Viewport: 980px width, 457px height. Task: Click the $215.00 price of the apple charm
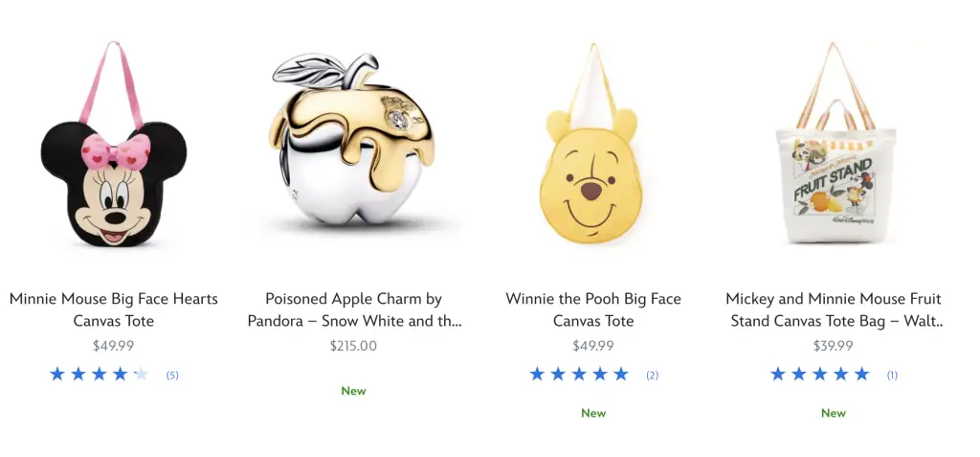[x=353, y=346]
